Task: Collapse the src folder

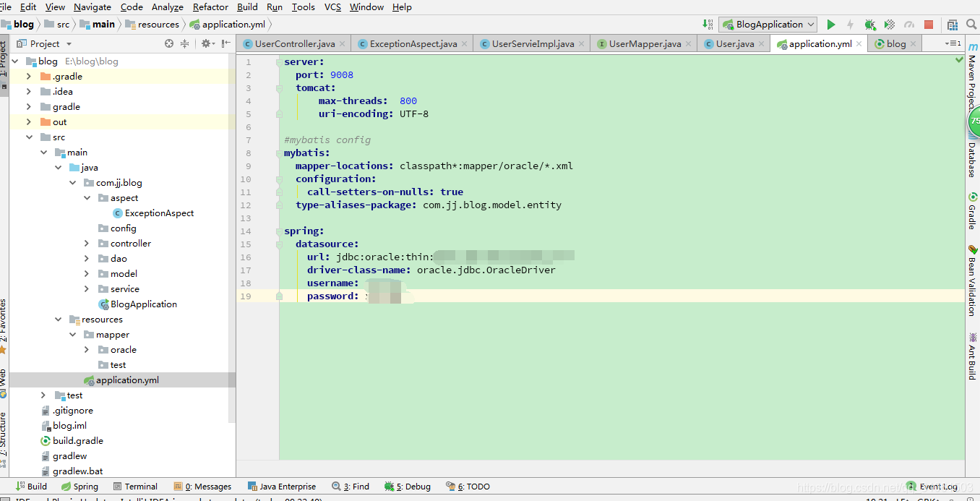Action: click(29, 137)
